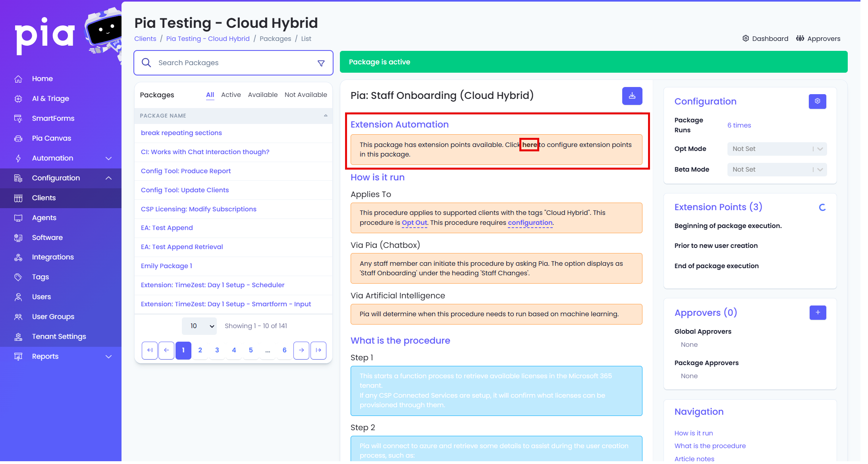The height and width of the screenshot is (464, 868).
Task: Open User Groups page
Action: click(53, 317)
